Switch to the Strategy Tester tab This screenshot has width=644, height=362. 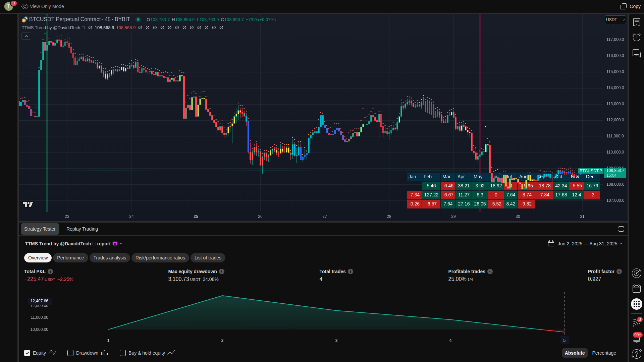tap(40, 229)
